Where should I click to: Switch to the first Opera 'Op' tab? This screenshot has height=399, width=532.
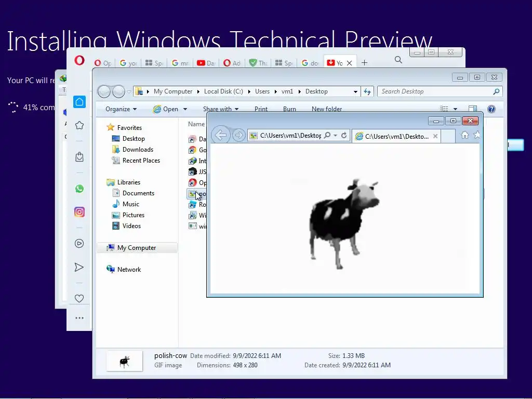point(103,63)
